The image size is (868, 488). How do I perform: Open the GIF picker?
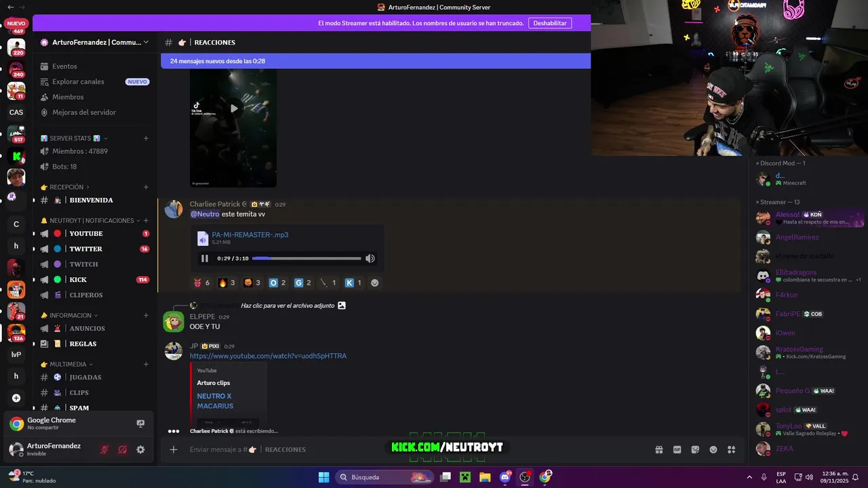pyautogui.click(x=677, y=449)
